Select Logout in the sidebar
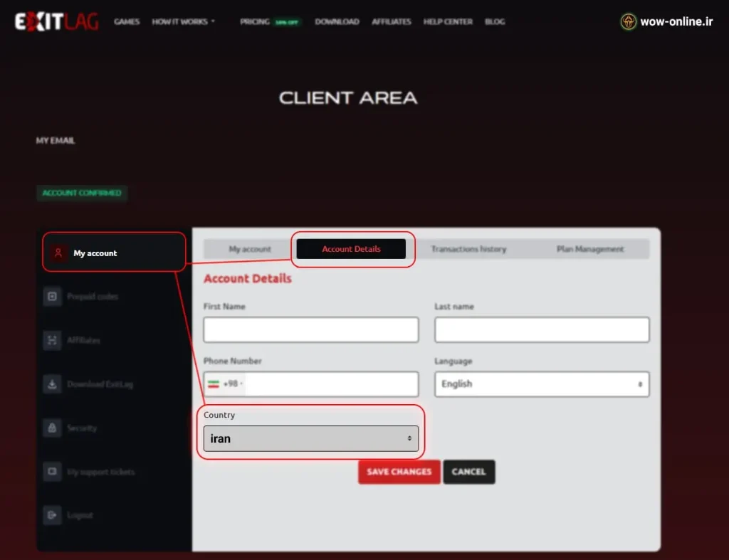The width and height of the screenshot is (729, 560). click(x=80, y=515)
